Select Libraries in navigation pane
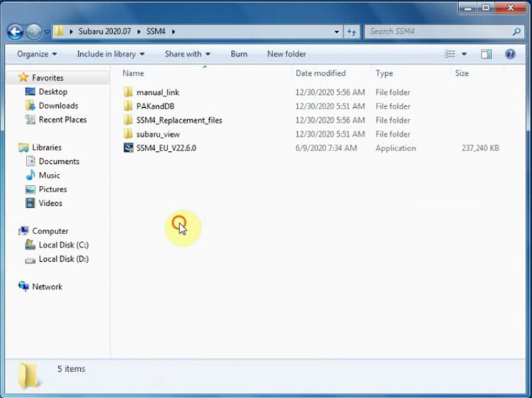Viewport: 532px width, 398px height. [47, 148]
